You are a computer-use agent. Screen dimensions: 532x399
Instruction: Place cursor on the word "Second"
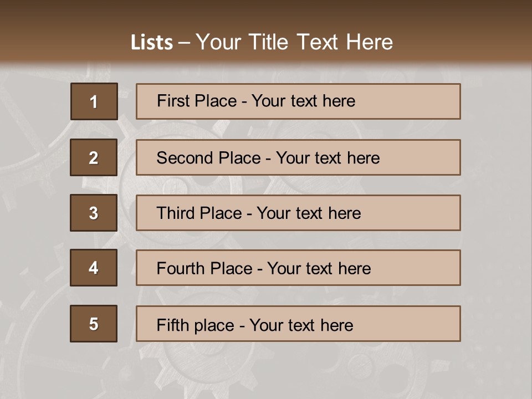185,158
